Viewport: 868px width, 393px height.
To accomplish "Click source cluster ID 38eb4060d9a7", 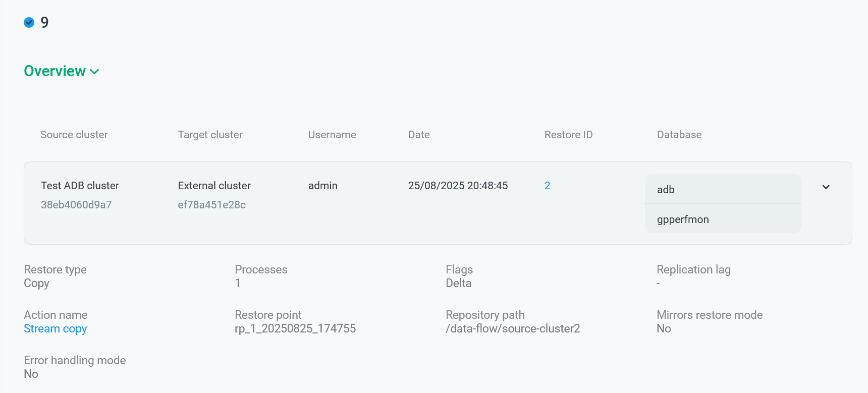I will tap(76, 205).
